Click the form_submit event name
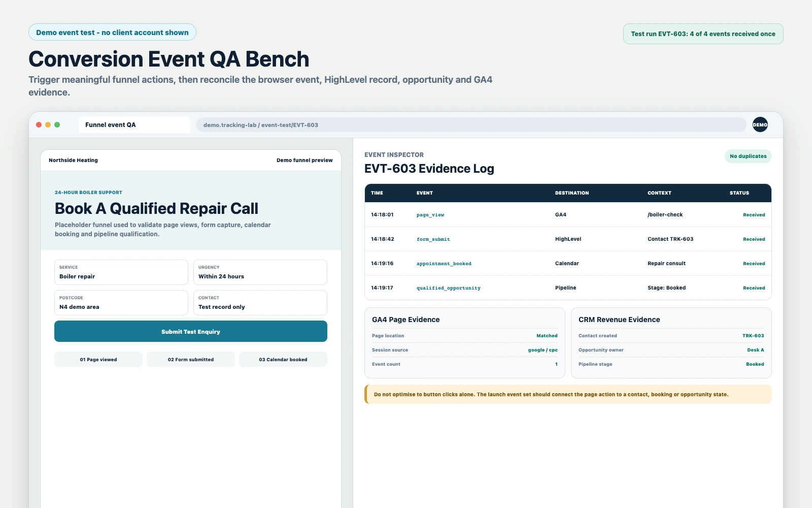This screenshot has width=812, height=508. 433,239
